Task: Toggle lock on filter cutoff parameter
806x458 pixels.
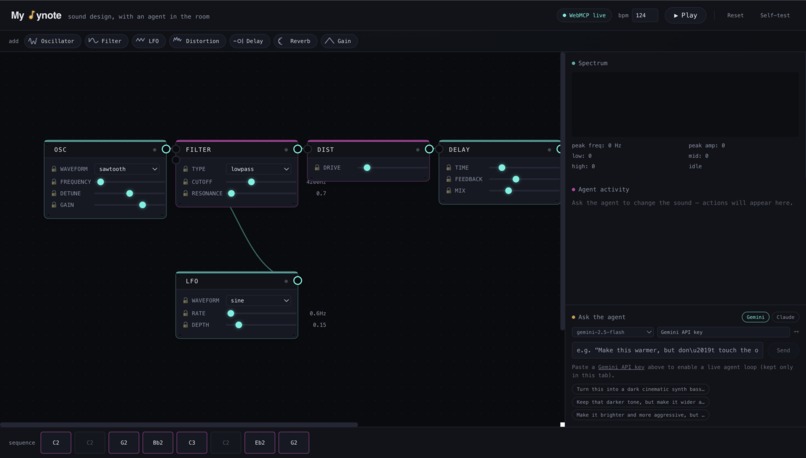Action: [x=185, y=181]
